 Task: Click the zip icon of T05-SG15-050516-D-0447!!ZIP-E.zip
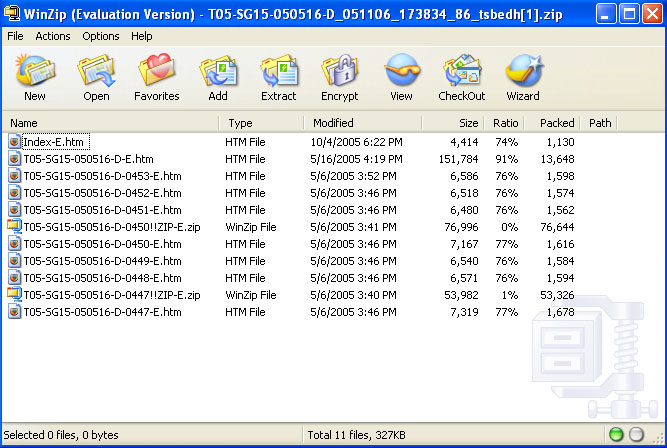tap(14, 295)
